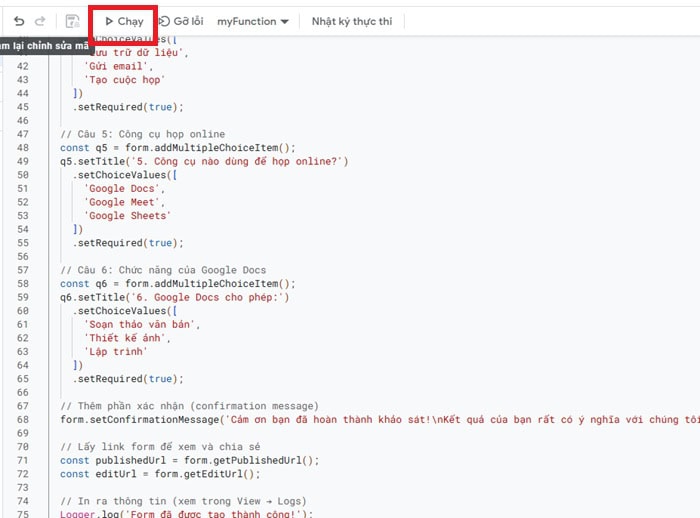Save the project with the disk icon
This screenshot has height=518, width=700.
pos(72,21)
